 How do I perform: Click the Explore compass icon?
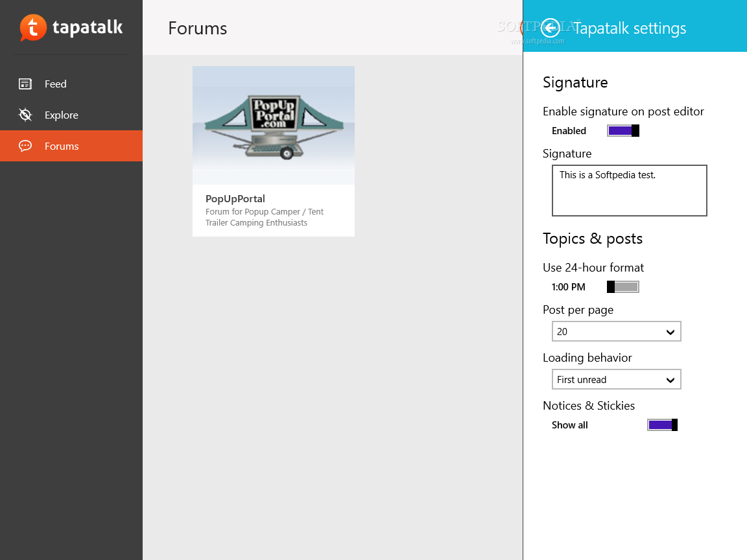(x=25, y=115)
